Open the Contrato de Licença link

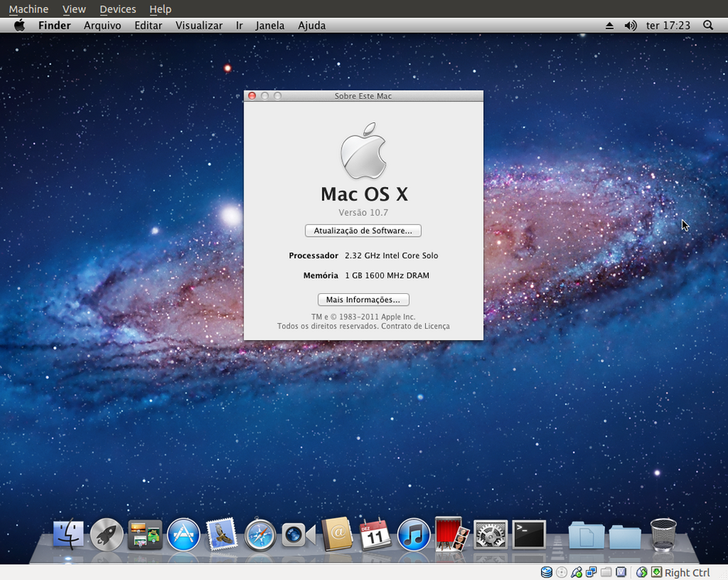[x=415, y=326]
